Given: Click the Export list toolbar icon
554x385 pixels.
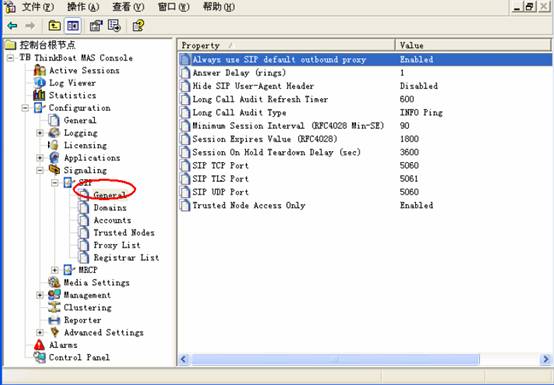Looking at the screenshot, I should [x=114, y=25].
